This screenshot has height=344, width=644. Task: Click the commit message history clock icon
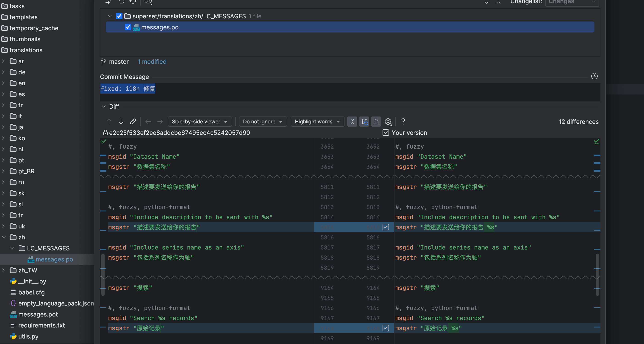click(594, 76)
